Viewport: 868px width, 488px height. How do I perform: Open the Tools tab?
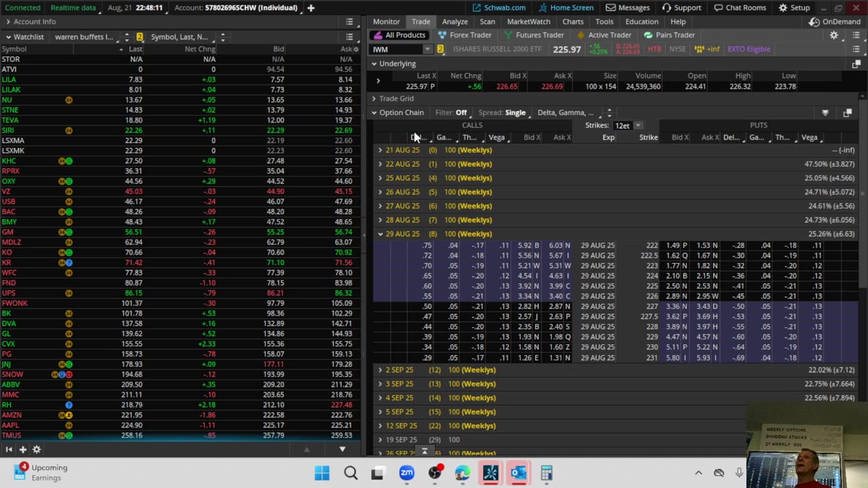click(x=604, y=22)
